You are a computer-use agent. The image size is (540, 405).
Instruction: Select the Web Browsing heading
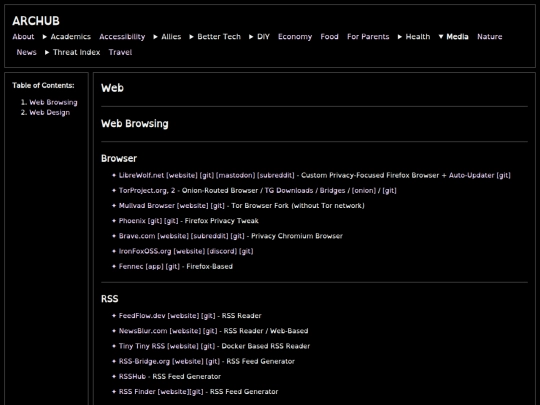(135, 124)
